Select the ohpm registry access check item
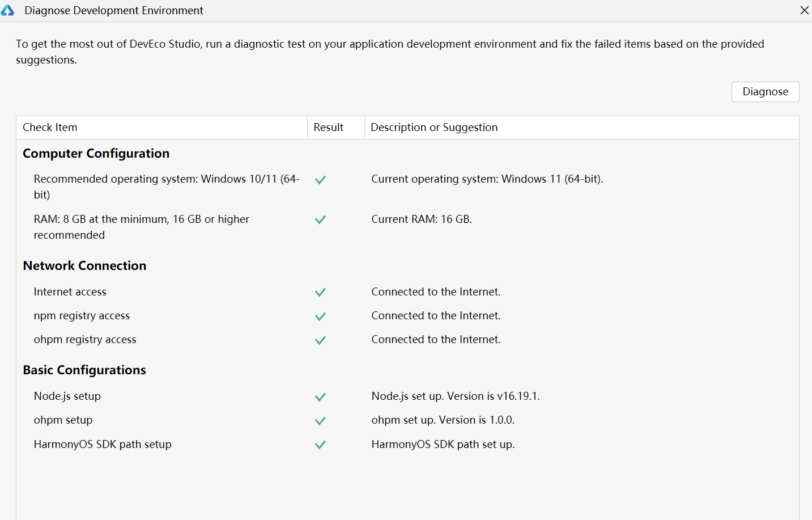 (x=85, y=340)
